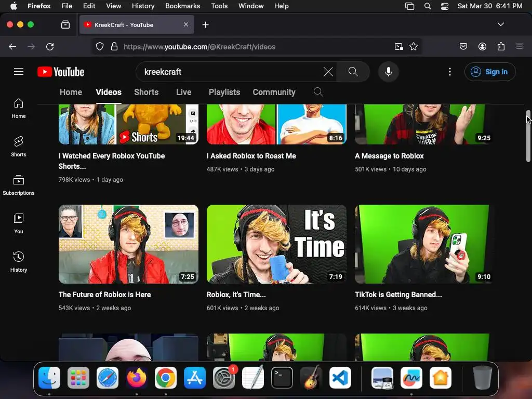The height and width of the screenshot is (399, 532).
Task: Open the menu bar clock and date
Action: (489, 6)
